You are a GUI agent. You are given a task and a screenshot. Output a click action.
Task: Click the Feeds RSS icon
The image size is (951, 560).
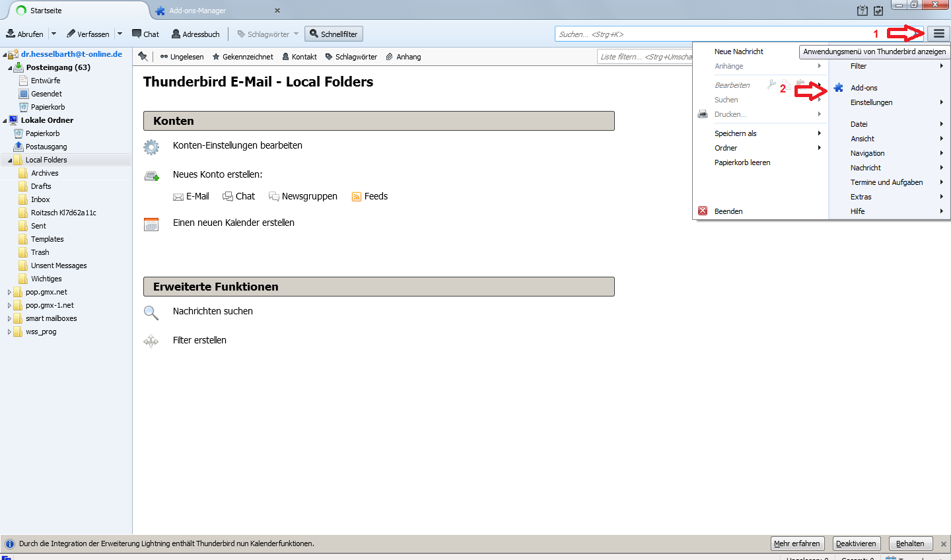click(x=357, y=197)
